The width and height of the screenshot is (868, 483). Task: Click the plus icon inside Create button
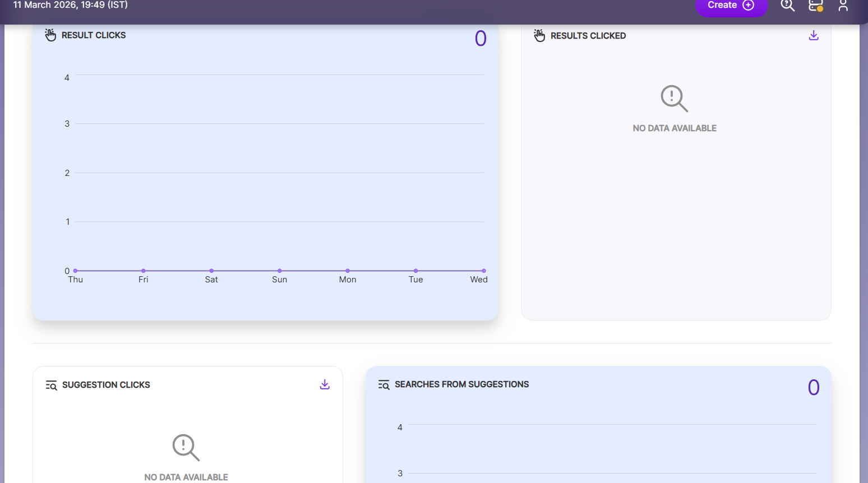(x=748, y=5)
